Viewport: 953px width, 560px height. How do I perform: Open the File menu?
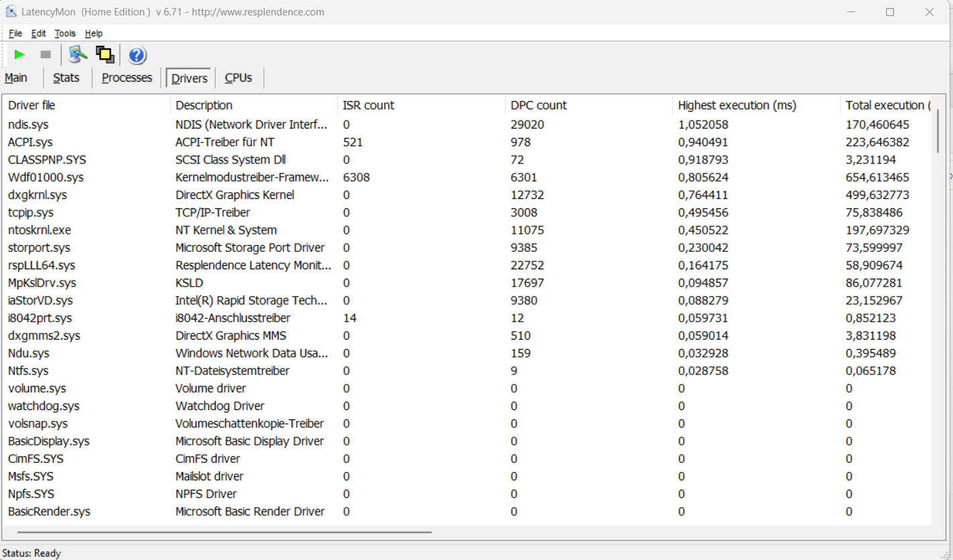point(15,33)
